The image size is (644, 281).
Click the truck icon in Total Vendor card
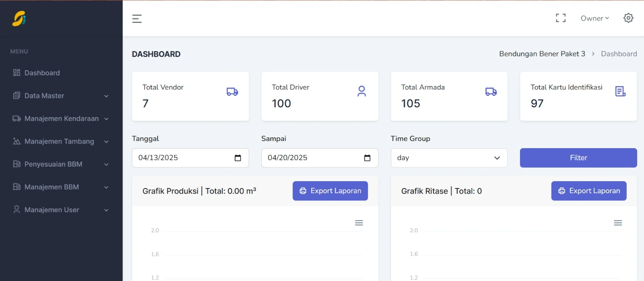(232, 92)
